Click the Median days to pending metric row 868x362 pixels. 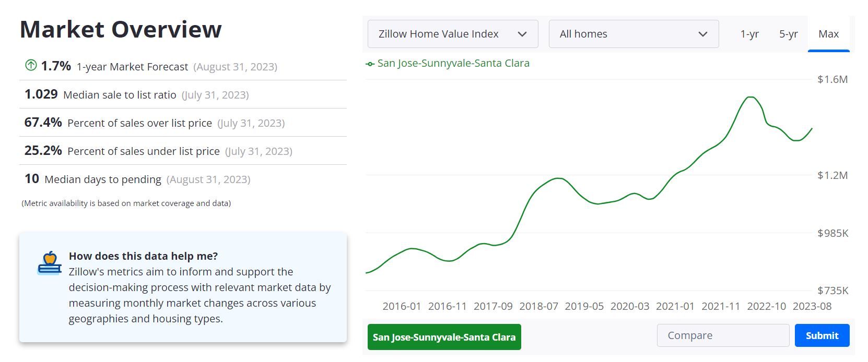[136, 179]
